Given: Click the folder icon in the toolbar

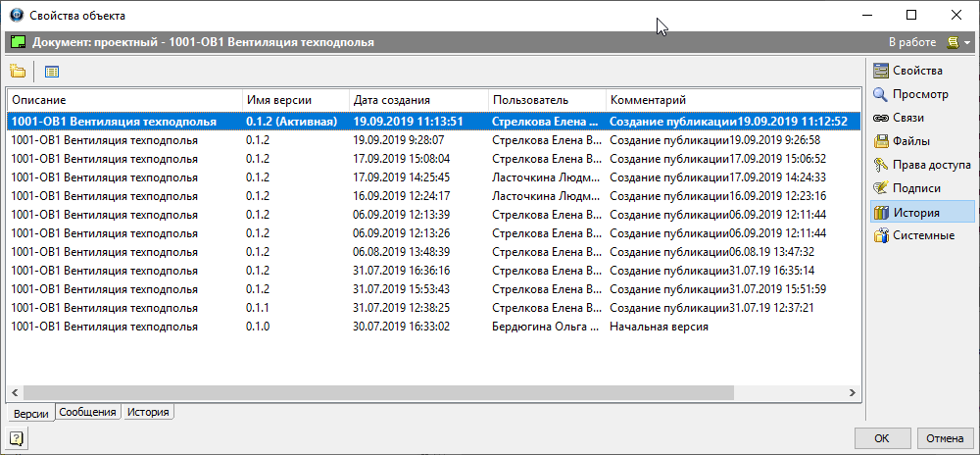Looking at the screenshot, I should pyautogui.click(x=18, y=71).
